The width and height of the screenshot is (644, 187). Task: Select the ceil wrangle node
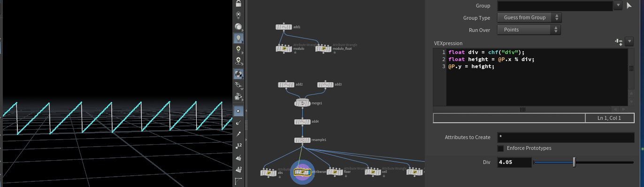(373, 172)
